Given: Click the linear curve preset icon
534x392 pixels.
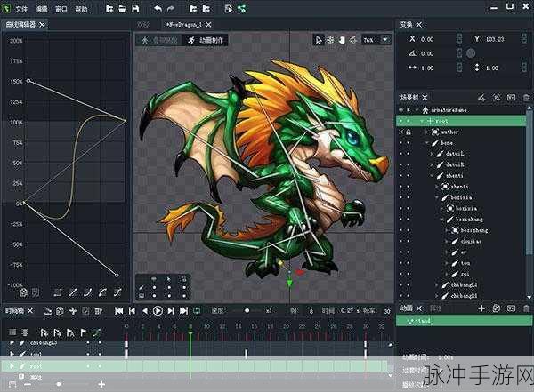Looking at the screenshot, I should click(73, 292).
